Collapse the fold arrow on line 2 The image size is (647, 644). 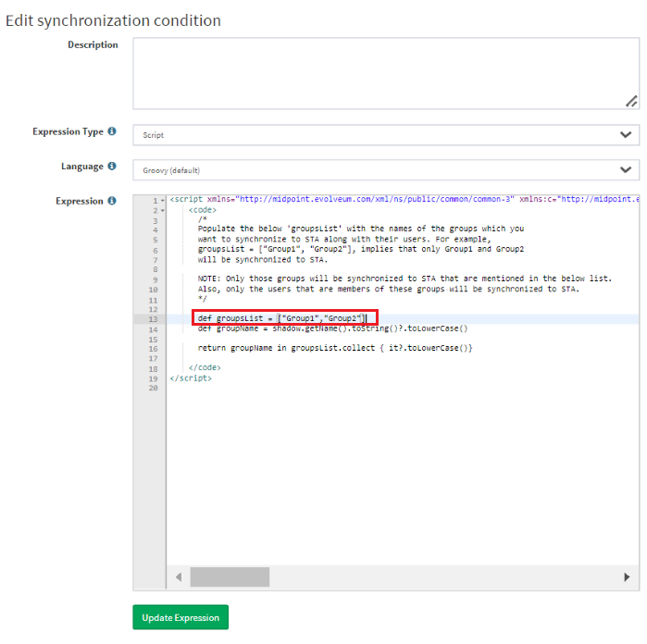(x=163, y=210)
